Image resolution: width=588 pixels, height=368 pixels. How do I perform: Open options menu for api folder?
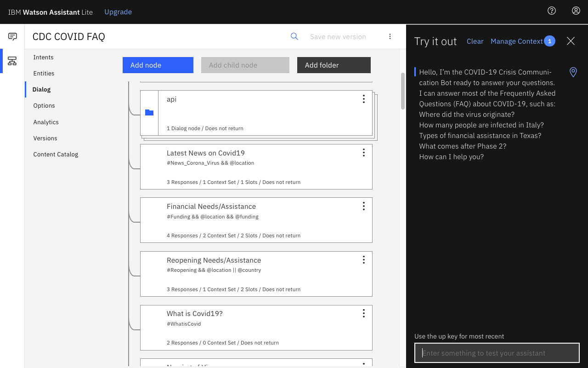tap(363, 99)
